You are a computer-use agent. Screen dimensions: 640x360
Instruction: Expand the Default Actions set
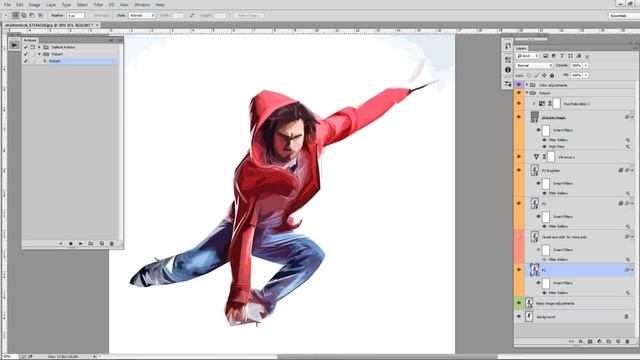[39, 47]
